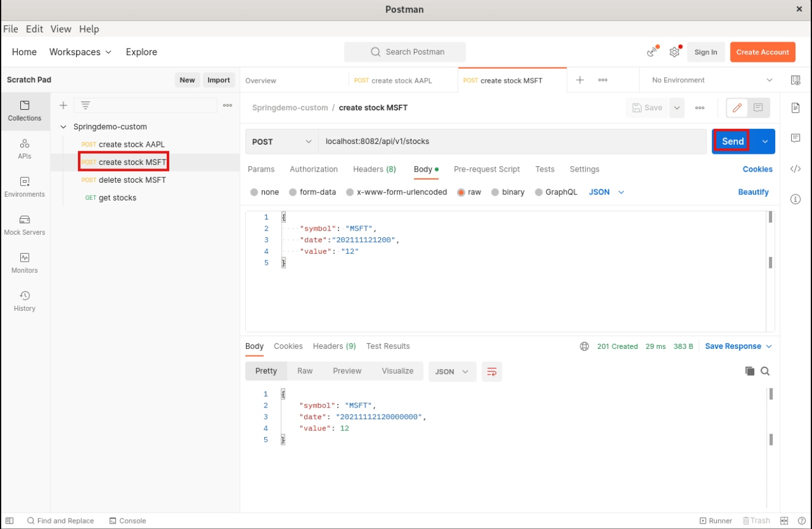Click the request actions ellipsis next to Save
812x529 pixels.
tap(700, 108)
